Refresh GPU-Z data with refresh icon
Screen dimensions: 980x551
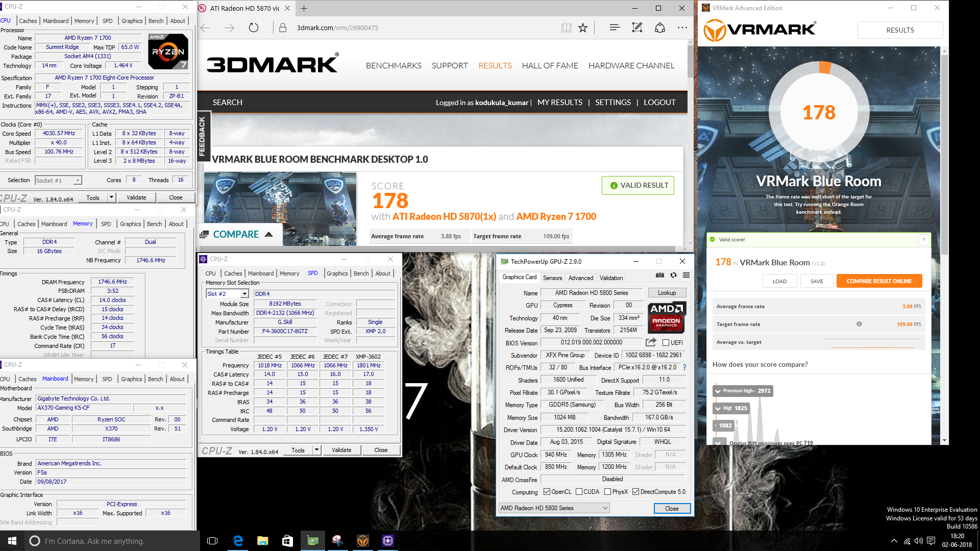tap(673, 275)
